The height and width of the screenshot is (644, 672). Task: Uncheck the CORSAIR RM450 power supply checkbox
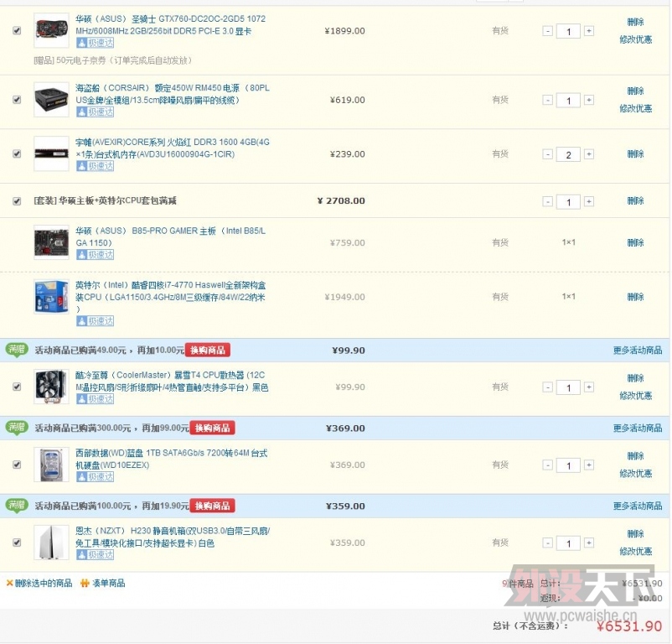pos(17,100)
